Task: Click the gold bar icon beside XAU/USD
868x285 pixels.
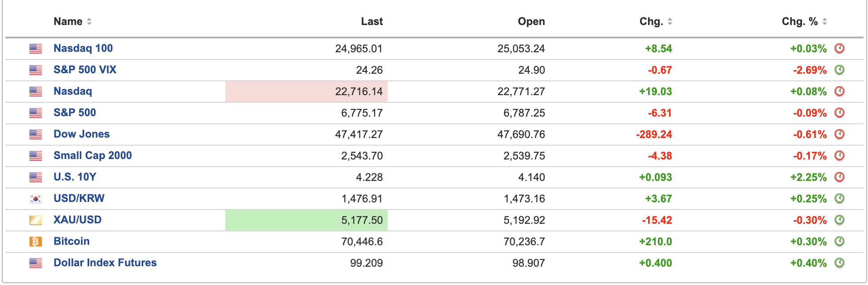Action: pos(36,220)
